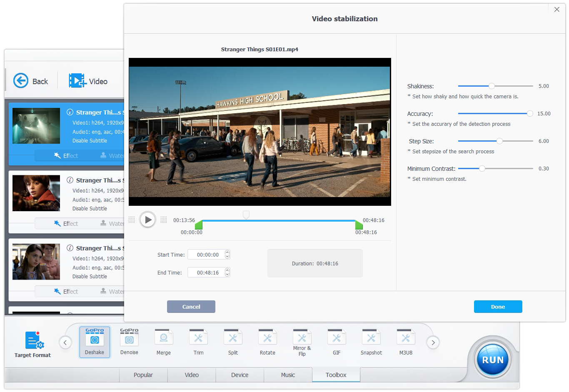Click the dotted grid icon right of play
This screenshot has width=569, height=392.
point(164,220)
